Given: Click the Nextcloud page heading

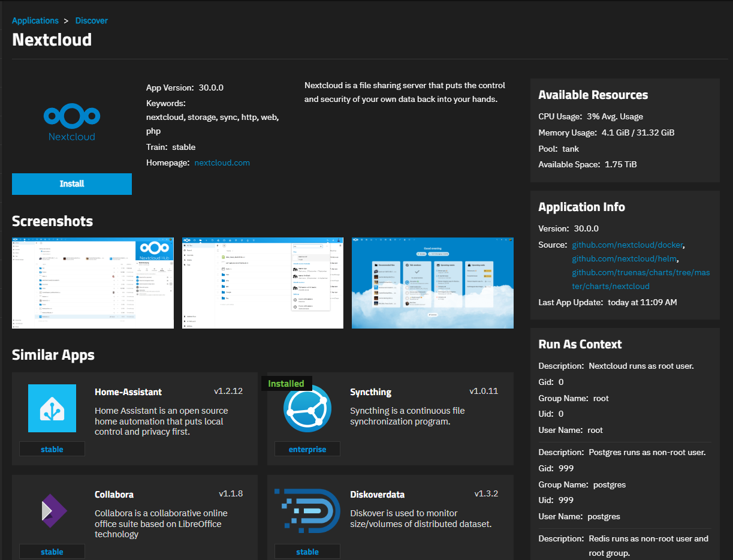Looking at the screenshot, I should (52, 40).
